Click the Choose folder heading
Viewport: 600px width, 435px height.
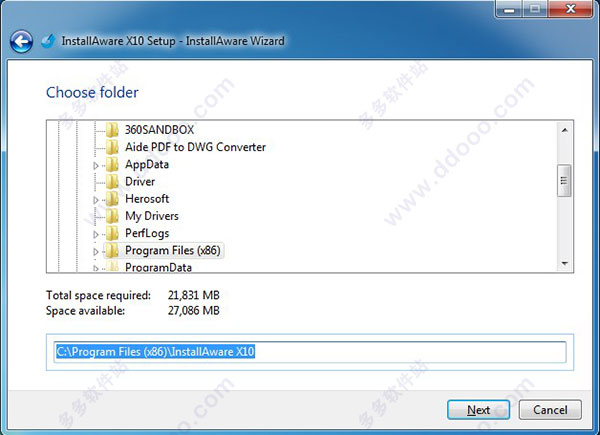(x=92, y=93)
